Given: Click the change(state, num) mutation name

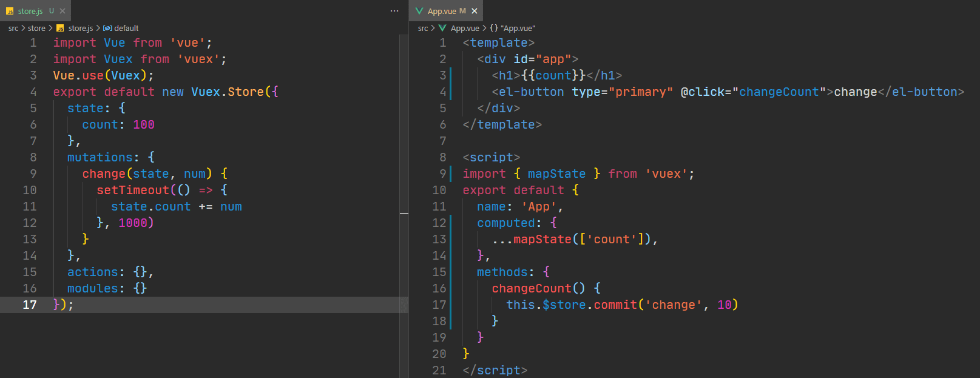Looking at the screenshot, I should coord(104,174).
